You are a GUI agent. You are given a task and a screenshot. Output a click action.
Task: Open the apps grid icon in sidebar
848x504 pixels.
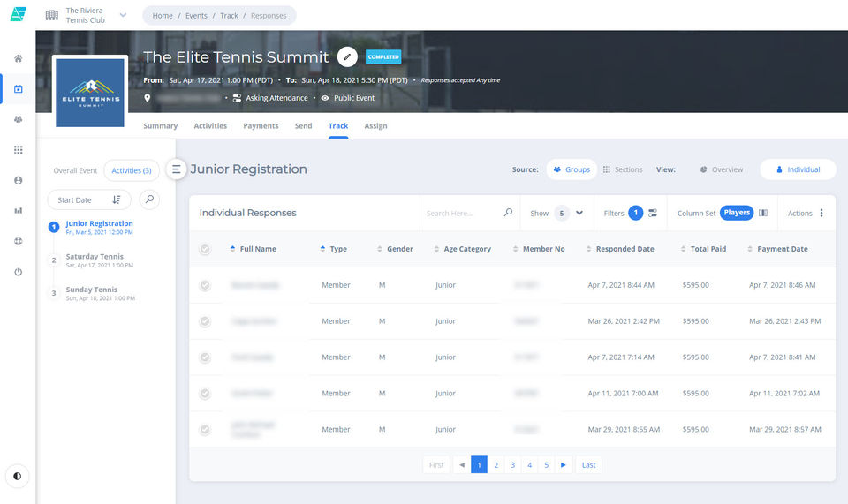[x=19, y=150]
